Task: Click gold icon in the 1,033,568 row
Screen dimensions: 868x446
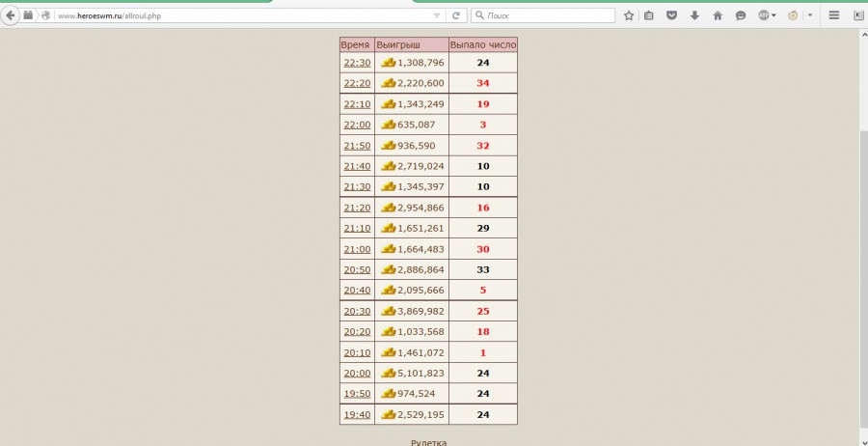Action: pos(390,331)
